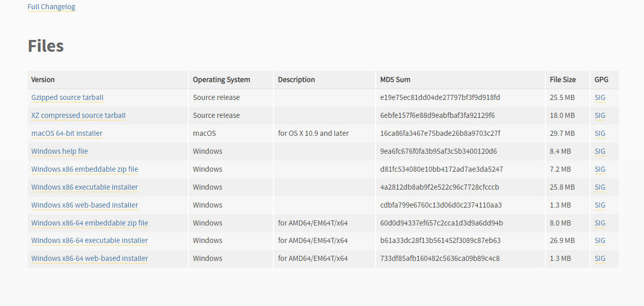Open SIG for XZ compressed tarball
The height and width of the screenshot is (306, 644).
pyautogui.click(x=600, y=115)
